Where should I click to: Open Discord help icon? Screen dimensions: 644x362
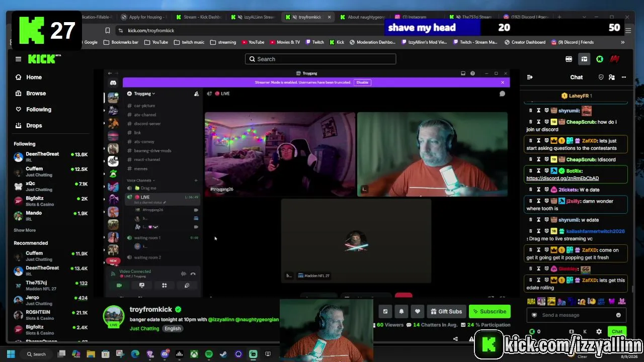[x=472, y=73]
